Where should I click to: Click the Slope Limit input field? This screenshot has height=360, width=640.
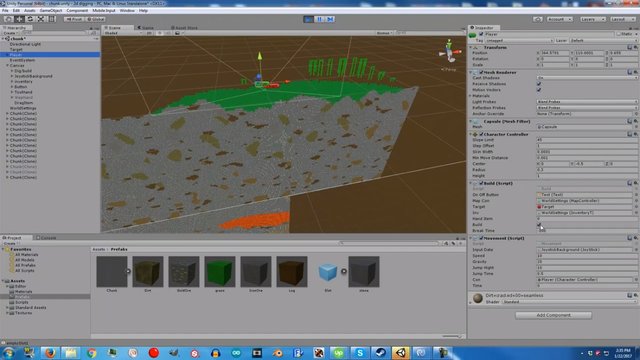587,140
